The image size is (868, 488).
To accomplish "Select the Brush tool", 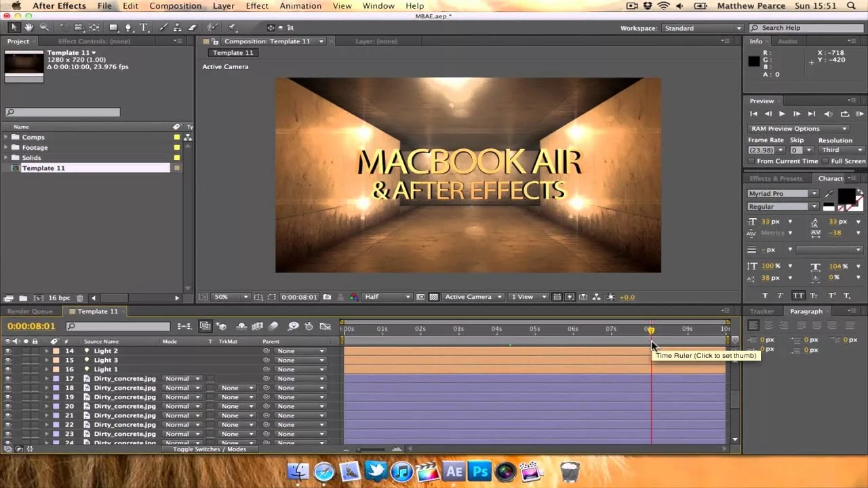I will [x=163, y=27].
